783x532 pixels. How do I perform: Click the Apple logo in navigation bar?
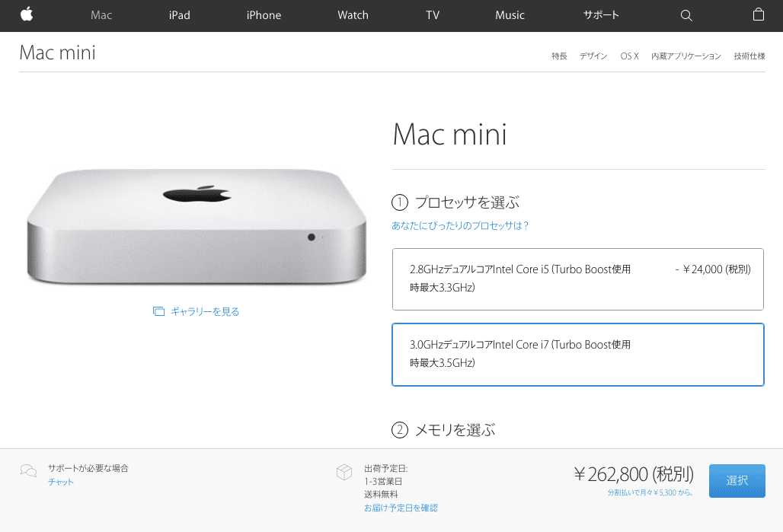click(27, 14)
